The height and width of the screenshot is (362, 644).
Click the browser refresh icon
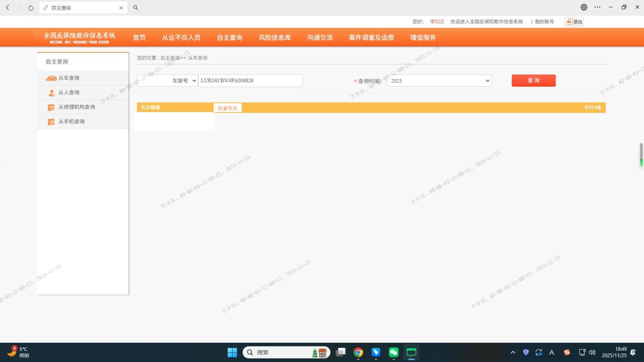pos(31,8)
